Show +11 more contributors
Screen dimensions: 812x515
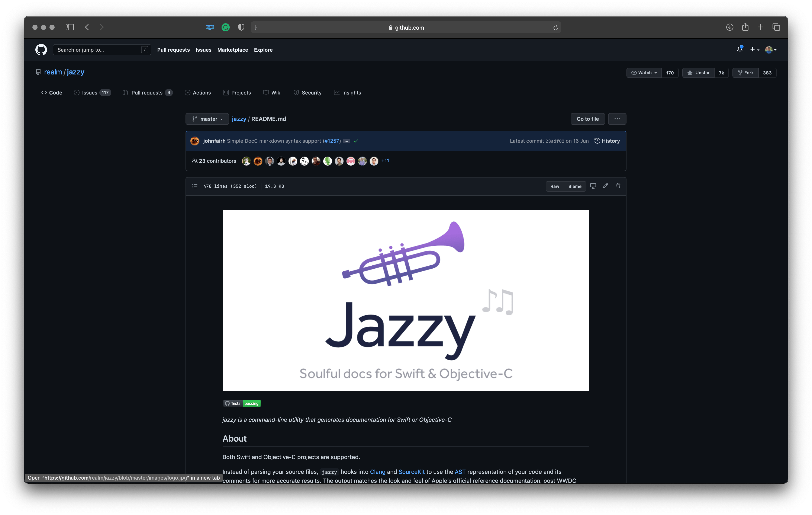click(385, 161)
